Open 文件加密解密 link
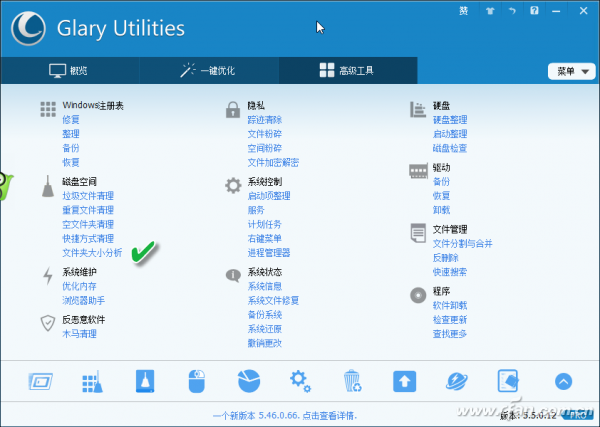The width and height of the screenshot is (600, 427). [273, 163]
